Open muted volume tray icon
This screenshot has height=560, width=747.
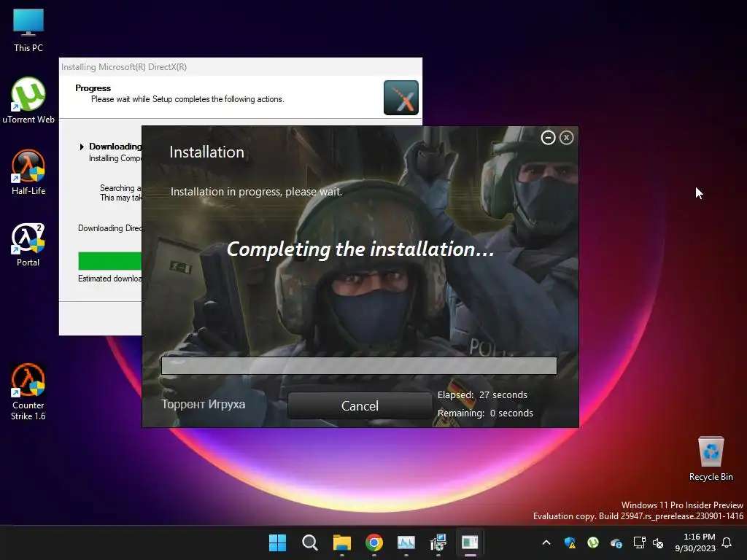click(x=658, y=542)
